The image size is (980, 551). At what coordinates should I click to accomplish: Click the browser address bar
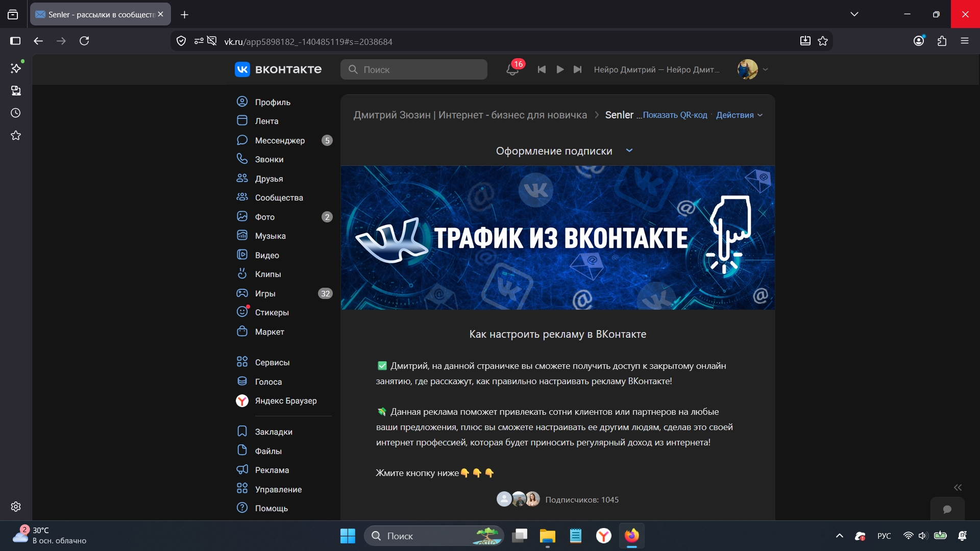tap(500, 41)
